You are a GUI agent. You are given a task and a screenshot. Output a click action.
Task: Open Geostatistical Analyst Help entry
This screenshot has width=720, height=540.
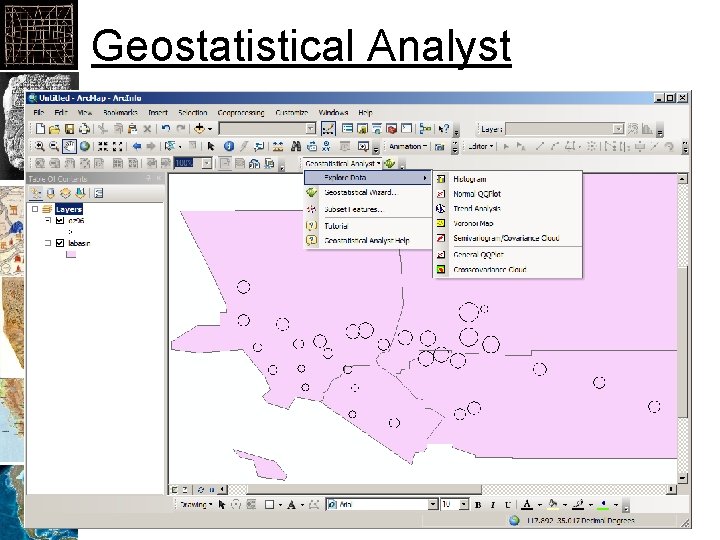367,241
